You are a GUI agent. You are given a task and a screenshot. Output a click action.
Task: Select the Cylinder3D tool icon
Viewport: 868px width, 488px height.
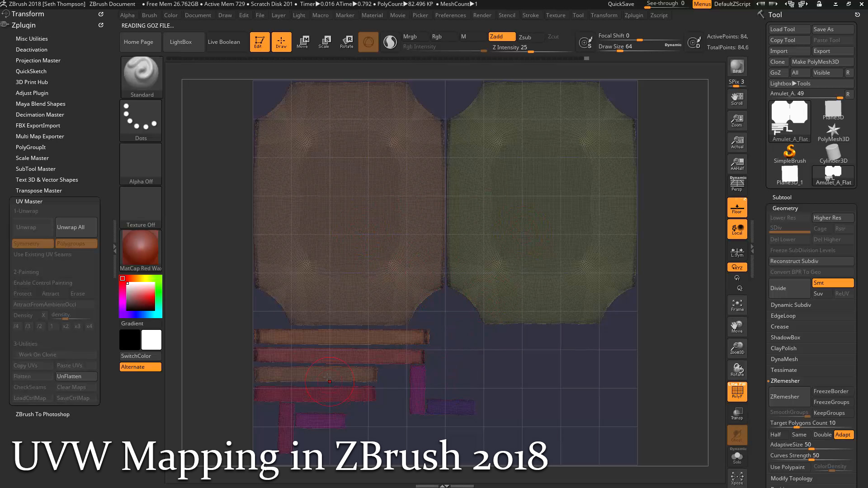pyautogui.click(x=833, y=154)
